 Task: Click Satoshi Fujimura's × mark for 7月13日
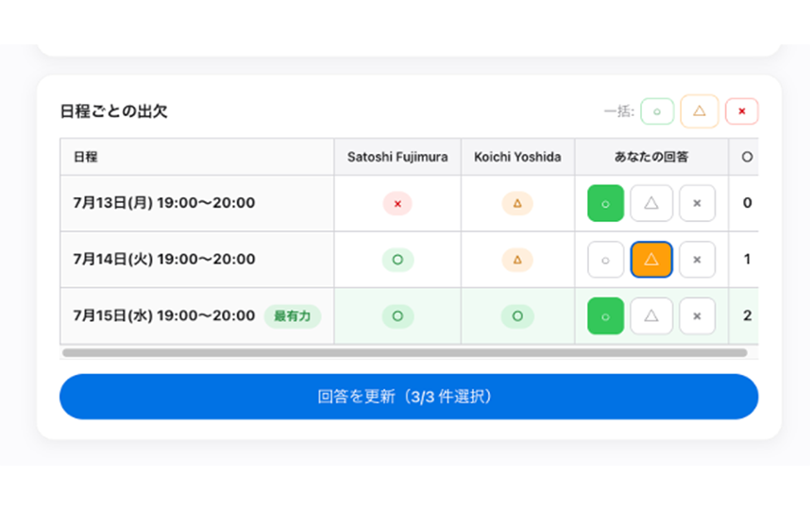pyautogui.click(x=398, y=203)
